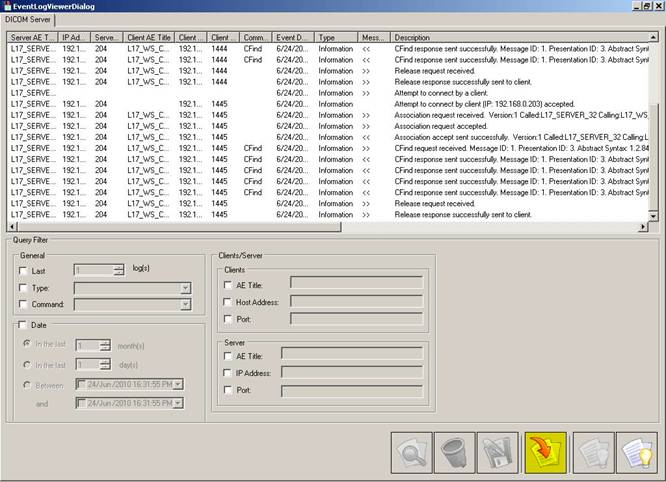The image size is (666, 482).
Task: Enable the Last logs checkbox
Action: [23, 271]
